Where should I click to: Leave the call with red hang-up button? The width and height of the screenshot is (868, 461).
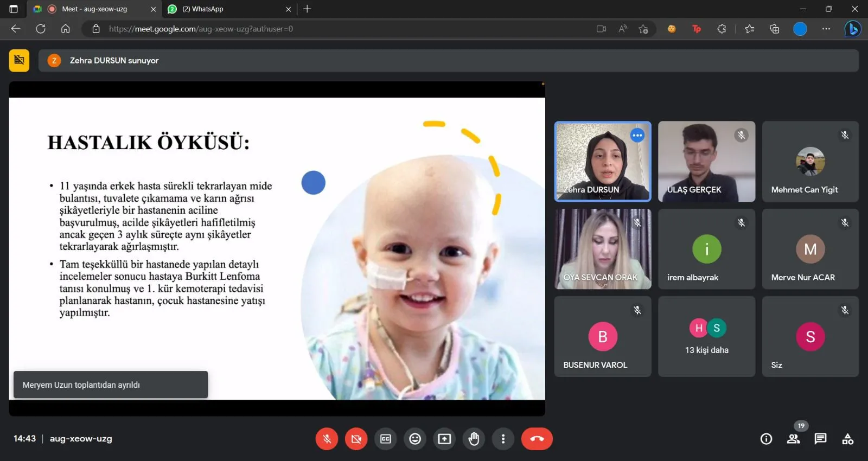coord(537,439)
